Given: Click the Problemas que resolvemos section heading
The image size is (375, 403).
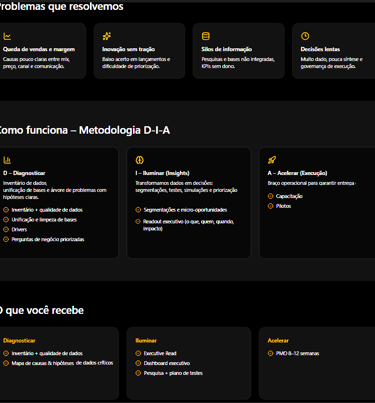Looking at the screenshot, I should (x=61, y=6).
